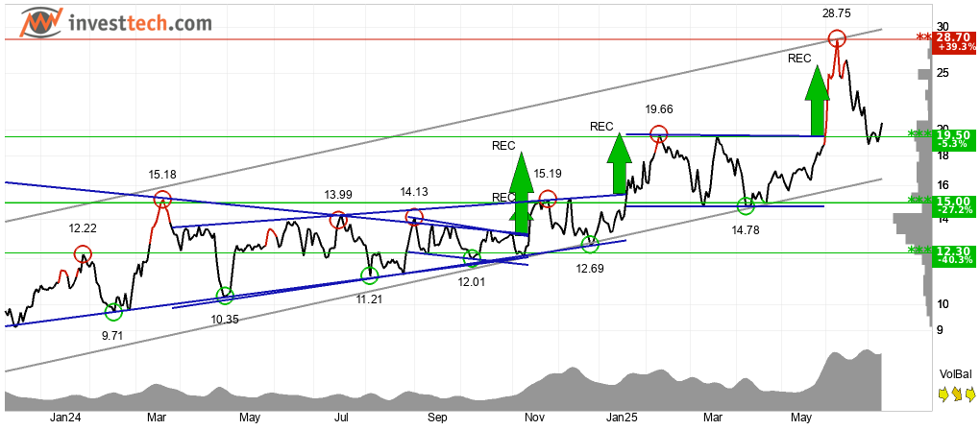Screen dimensions: 980x430
Task: Click the green circle at 12.69 low
Action: (x=590, y=245)
